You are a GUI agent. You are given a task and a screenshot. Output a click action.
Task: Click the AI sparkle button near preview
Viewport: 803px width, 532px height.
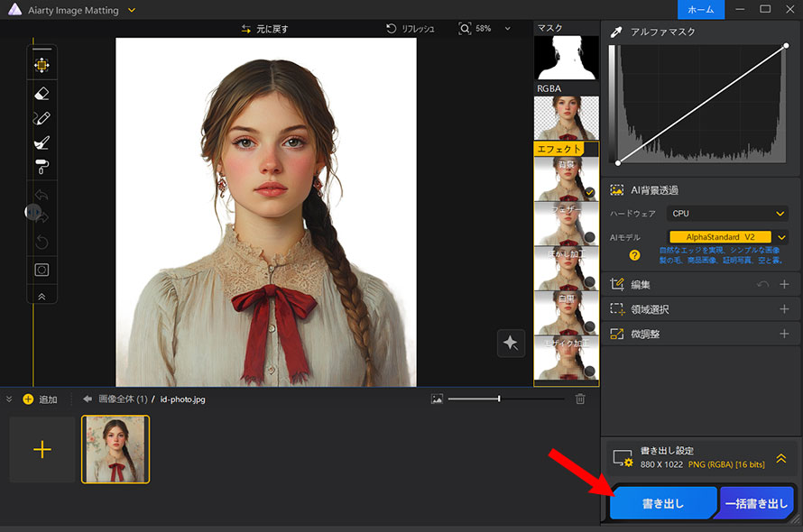(511, 343)
